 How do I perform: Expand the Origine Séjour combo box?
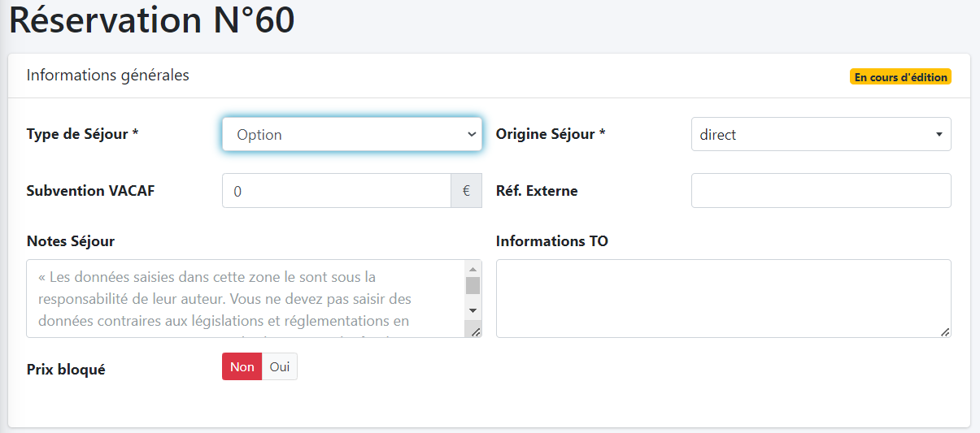[x=821, y=135]
